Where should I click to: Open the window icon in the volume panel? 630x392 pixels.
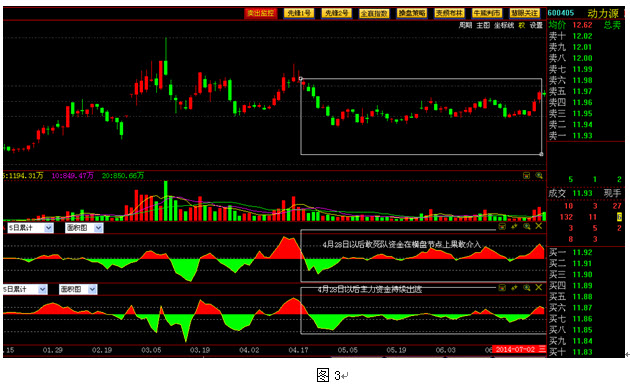click(x=526, y=176)
